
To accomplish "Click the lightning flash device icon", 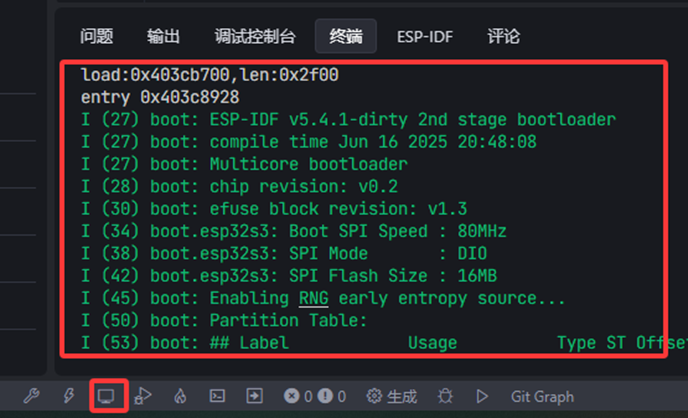I will click(69, 396).
